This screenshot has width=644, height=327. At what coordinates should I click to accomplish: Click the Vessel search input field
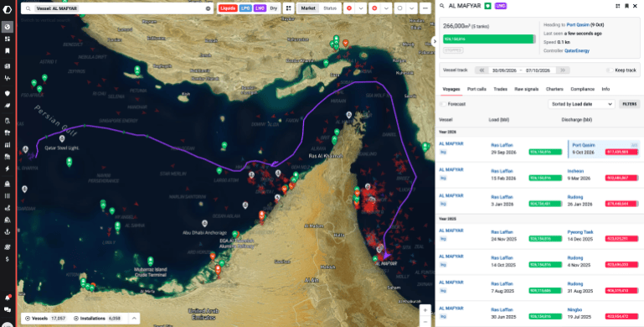117,8
